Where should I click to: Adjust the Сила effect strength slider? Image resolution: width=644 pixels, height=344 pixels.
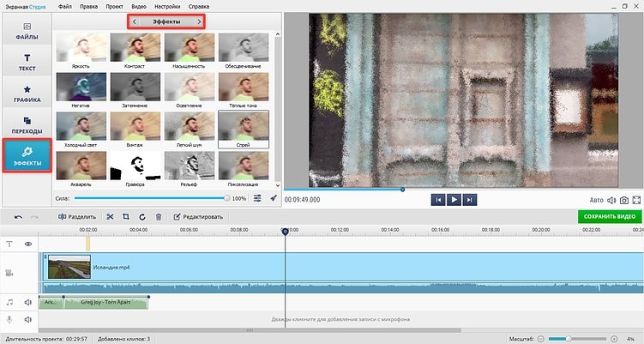click(x=151, y=198)
